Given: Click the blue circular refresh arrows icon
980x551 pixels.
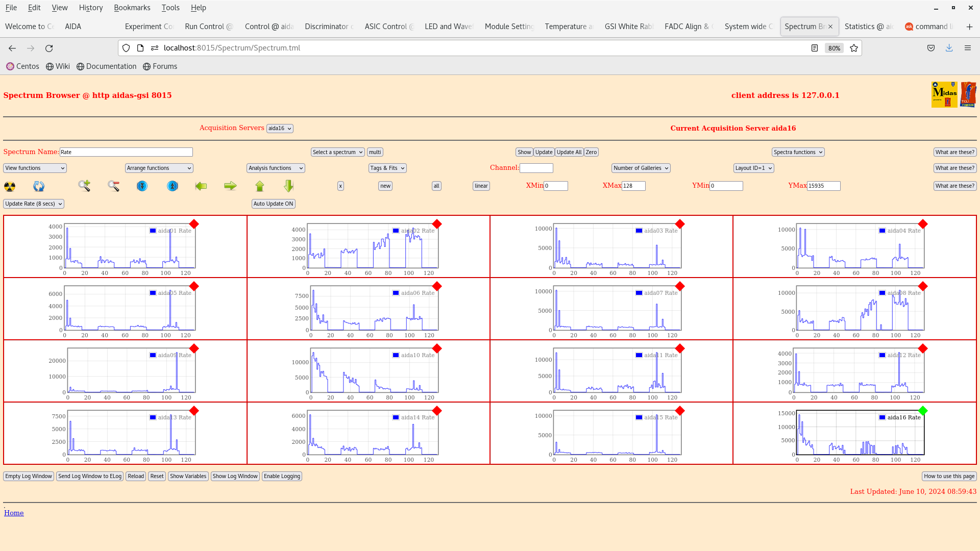Looking at the screenshot, I should click(x=39, y=186).
